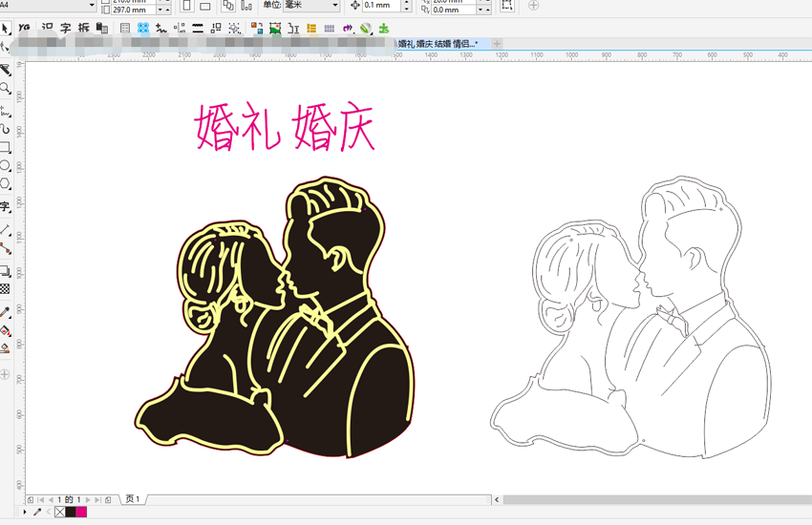Select the Connector tool
812x525 pixels.
[x=5, y=248]
